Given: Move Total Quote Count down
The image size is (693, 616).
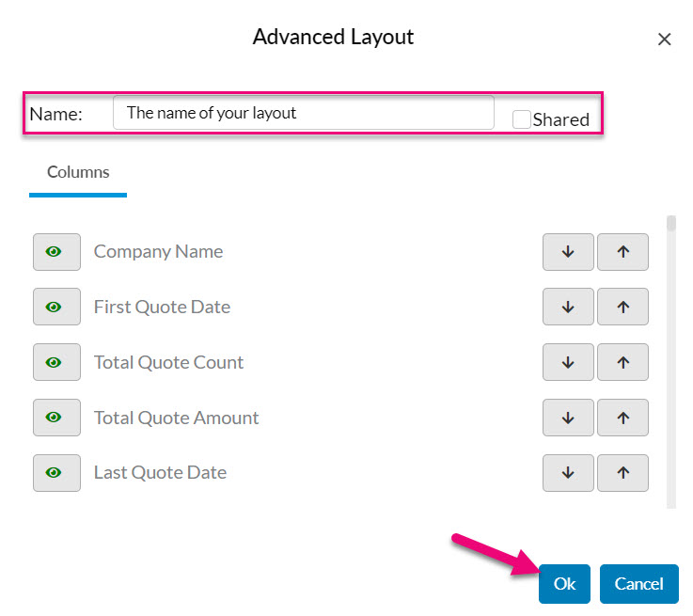Looking at the screenshot, I should (568, 362).
